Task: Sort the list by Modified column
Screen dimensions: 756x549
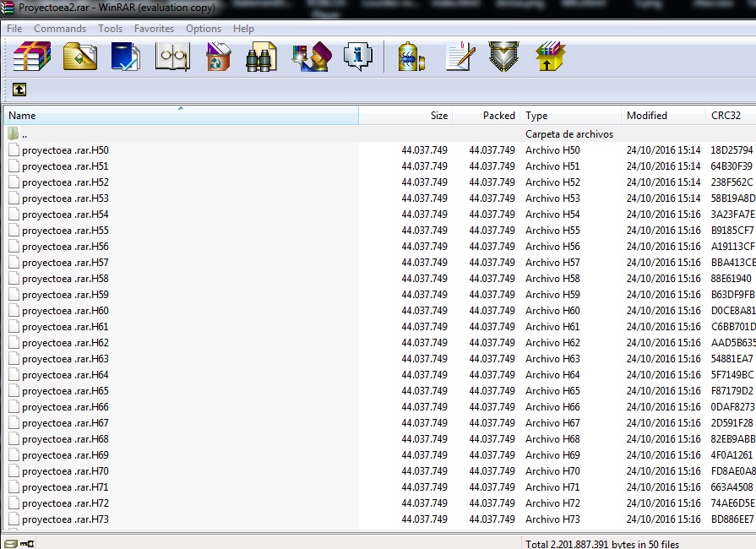Action: tap(646, 116)
